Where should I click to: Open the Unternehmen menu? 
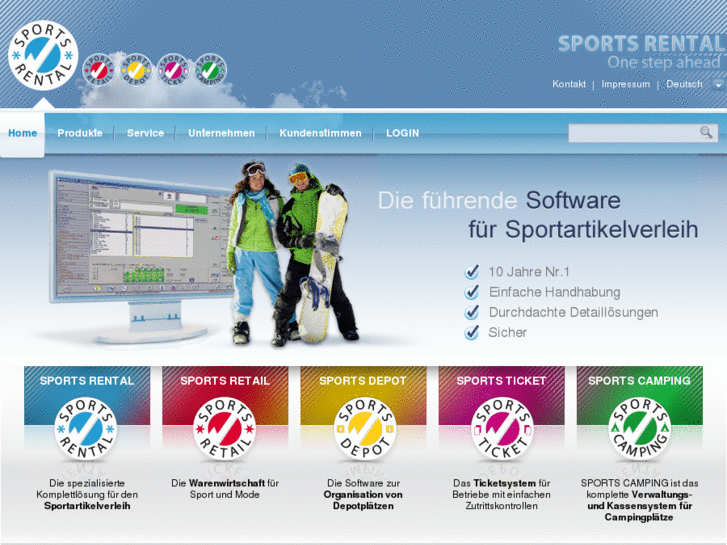[x=222, y=133]
